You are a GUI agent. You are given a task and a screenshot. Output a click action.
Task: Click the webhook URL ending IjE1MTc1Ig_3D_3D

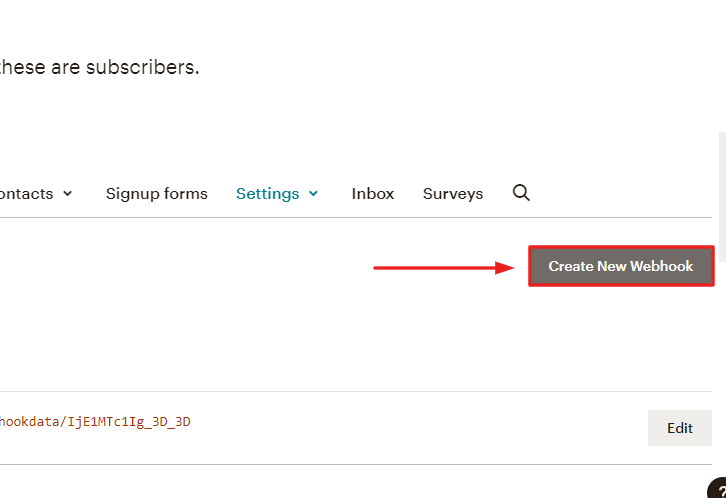tap(95, 422)
